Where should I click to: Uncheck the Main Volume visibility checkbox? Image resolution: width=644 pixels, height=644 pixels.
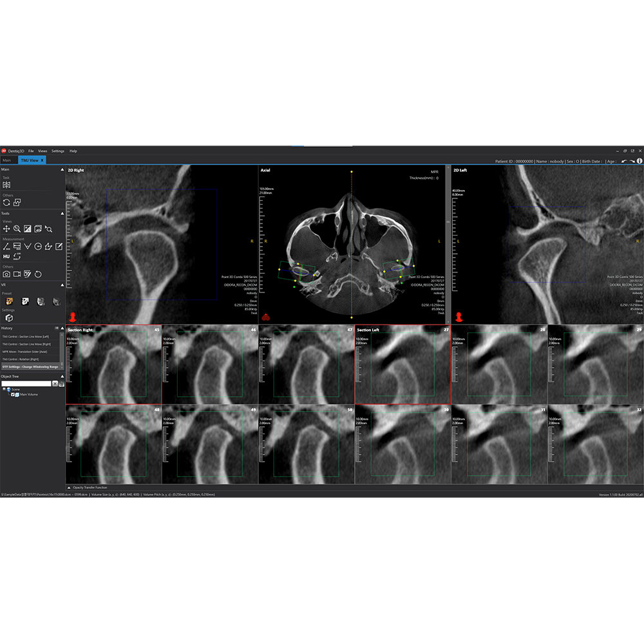tap(13, 394)
